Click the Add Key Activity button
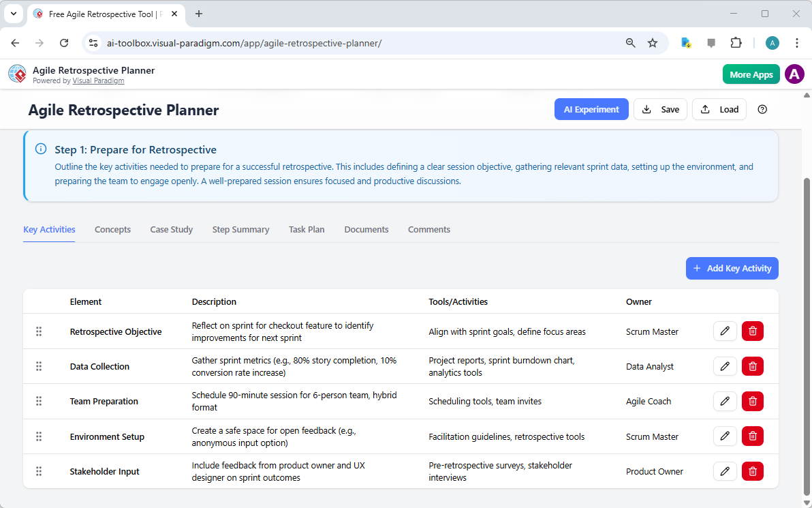The image size is (812, 508). [732, 268]
